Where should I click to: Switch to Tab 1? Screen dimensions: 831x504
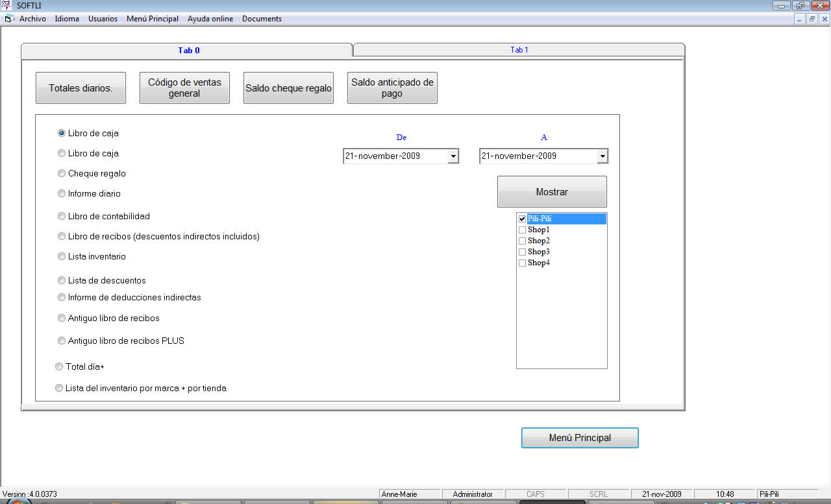519,50
